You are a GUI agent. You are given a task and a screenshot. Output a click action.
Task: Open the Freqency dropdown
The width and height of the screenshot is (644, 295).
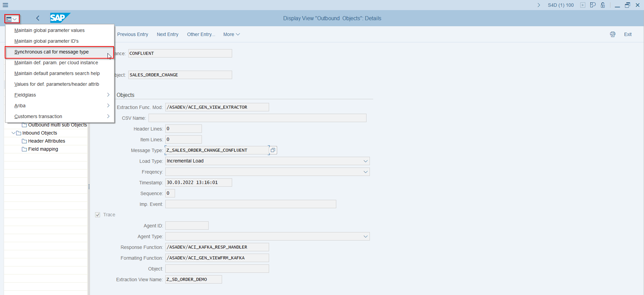(366, 172)
